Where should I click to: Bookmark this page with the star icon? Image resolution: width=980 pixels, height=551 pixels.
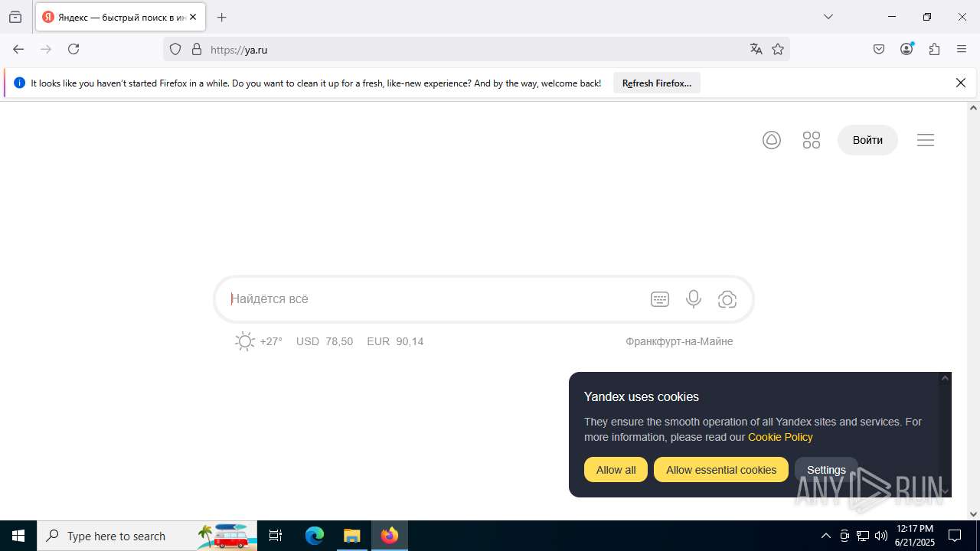click(x=778, y=49)
